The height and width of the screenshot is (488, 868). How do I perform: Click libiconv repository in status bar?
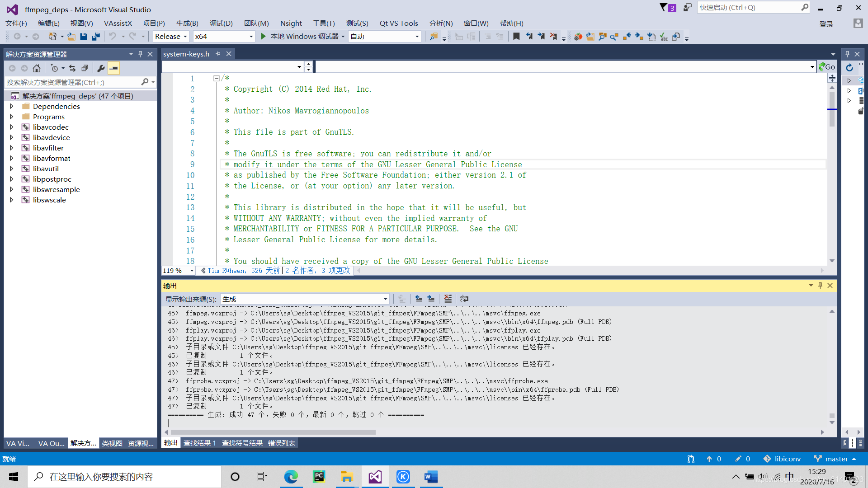(x=782, y=459)
